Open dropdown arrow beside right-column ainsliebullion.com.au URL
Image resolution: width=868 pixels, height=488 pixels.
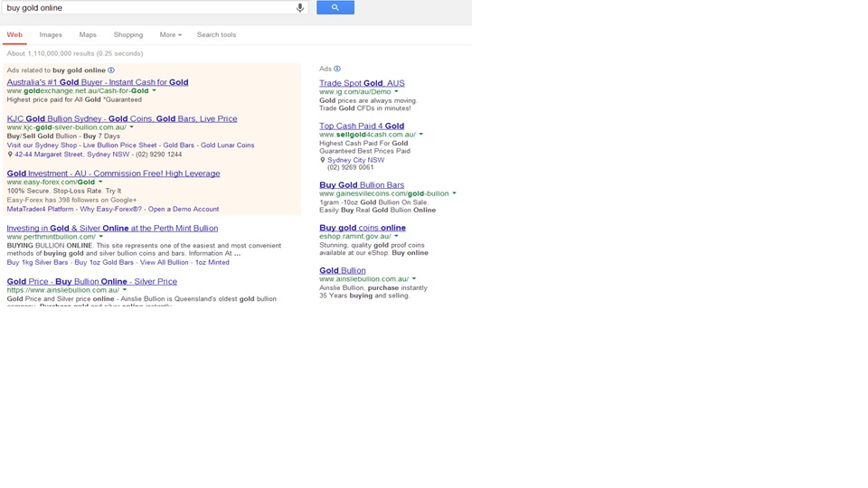[x=413, y=279]
